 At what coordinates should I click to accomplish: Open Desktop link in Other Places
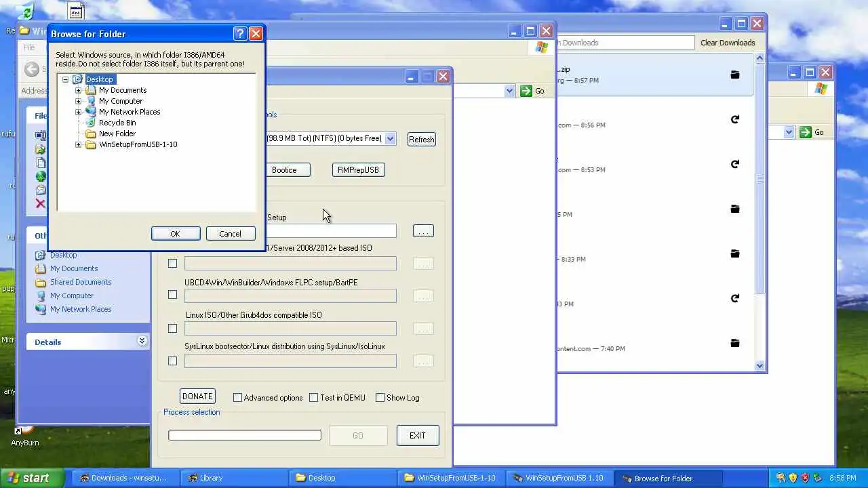[x=63, y=255]
